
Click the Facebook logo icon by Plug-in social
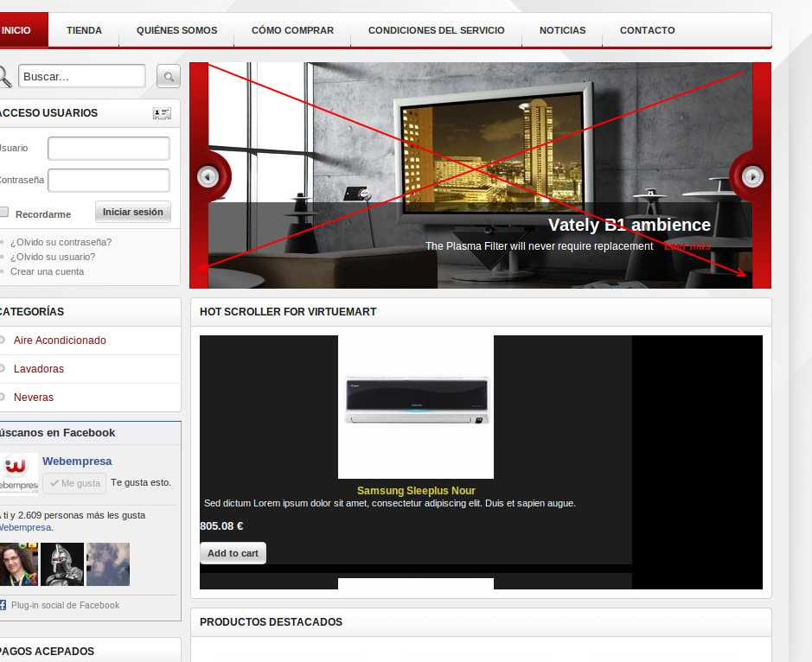coord(3,605)
